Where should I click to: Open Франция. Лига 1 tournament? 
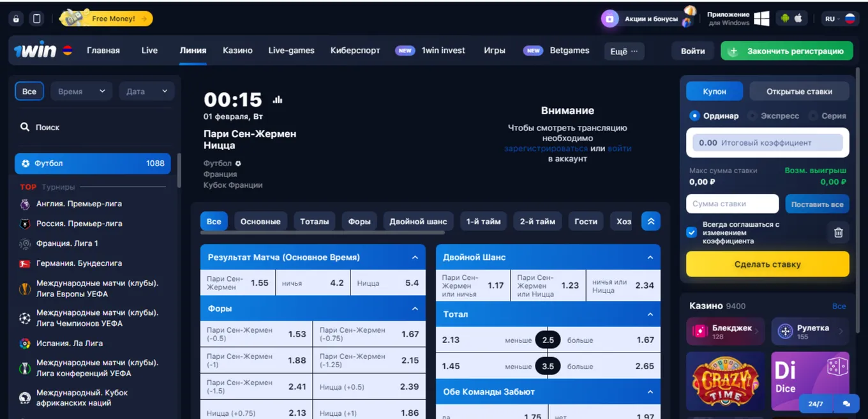pos(67,243)
